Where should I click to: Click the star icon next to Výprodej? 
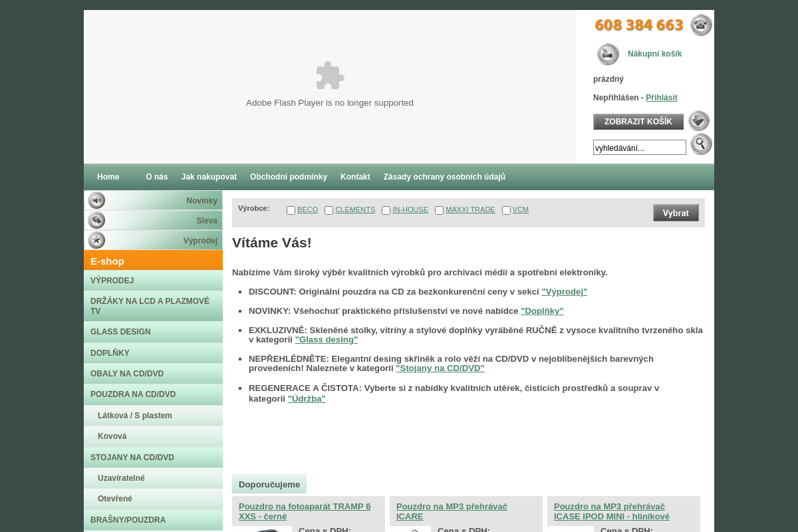pyautogui.click(x=96, y=241)
